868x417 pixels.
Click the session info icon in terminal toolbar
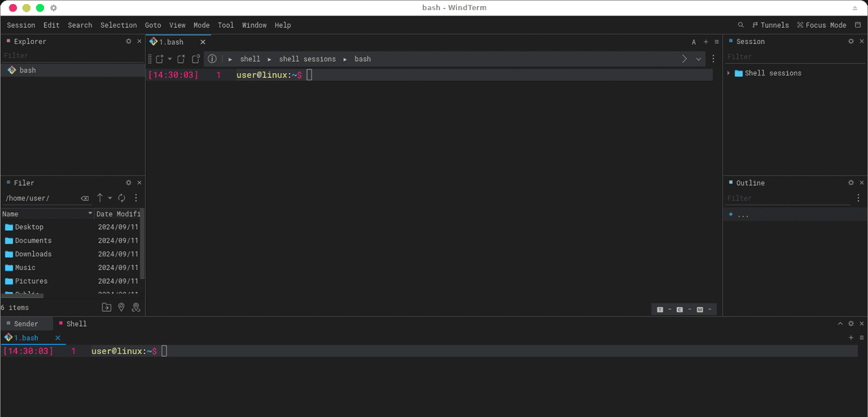pyautogui.click(x=212, y=59)
